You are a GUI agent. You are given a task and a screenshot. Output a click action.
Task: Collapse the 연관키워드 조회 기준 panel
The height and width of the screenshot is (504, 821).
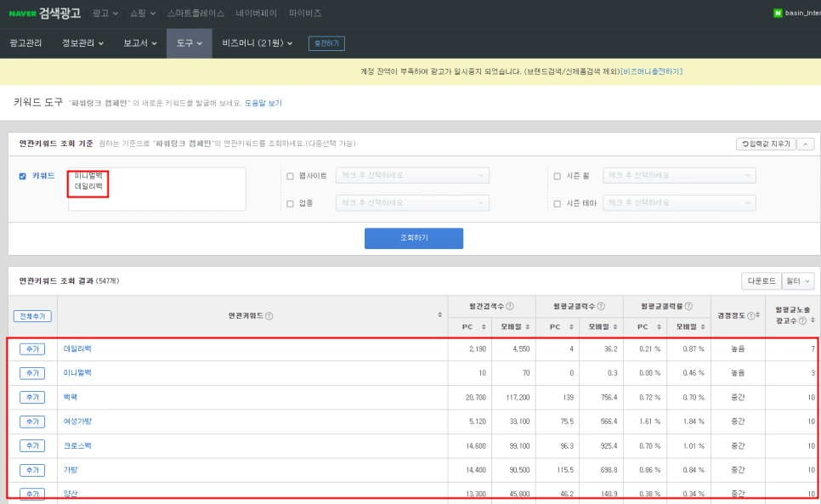pos(806,144)
